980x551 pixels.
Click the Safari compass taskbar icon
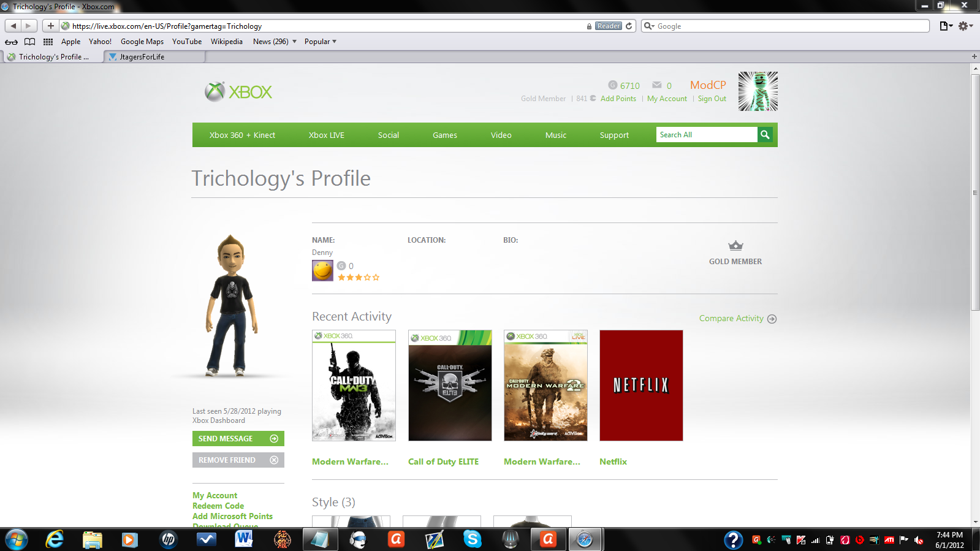point(585,539)
